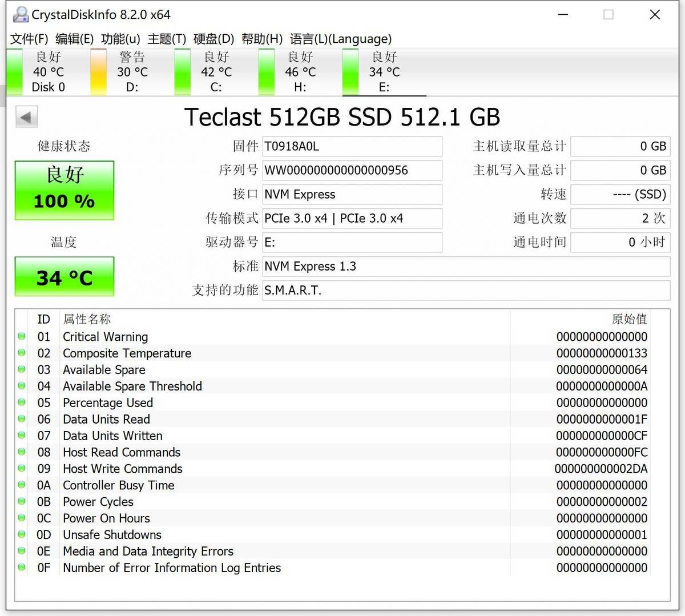
Task: Open the 文件(F) menu
Action: coord(29,39)
